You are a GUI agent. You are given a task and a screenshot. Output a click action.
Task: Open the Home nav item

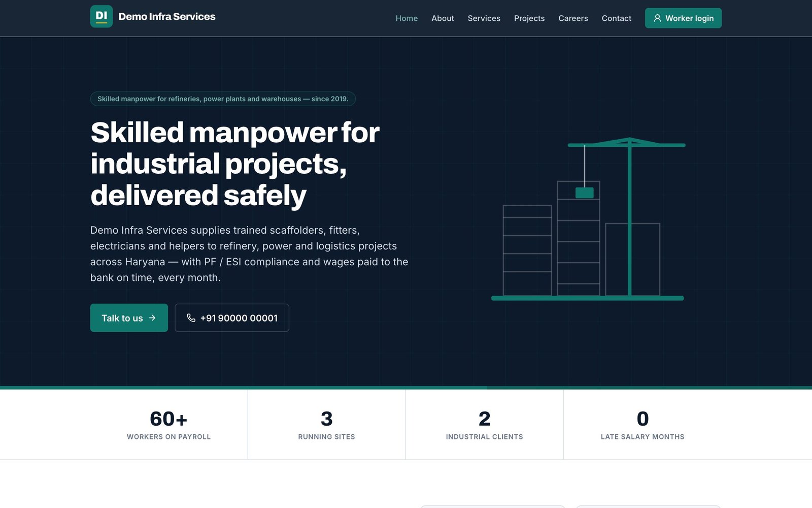pyautogui.click(x=407, y=18)
